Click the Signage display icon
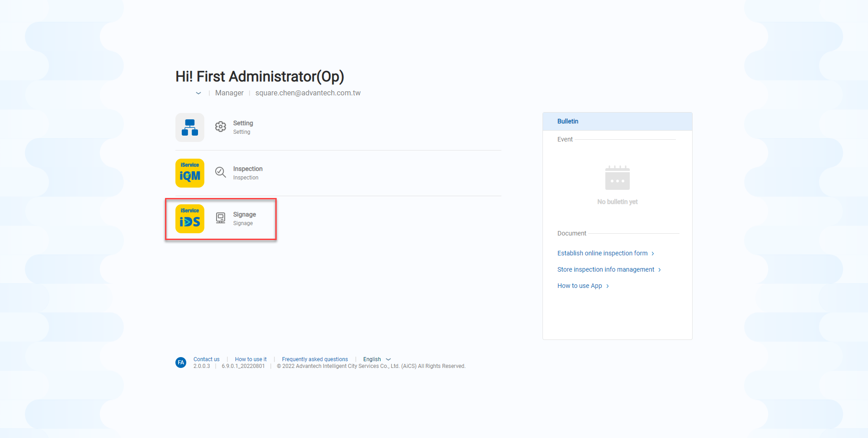This screenshot has height=438, width=868. coord(221,218)
